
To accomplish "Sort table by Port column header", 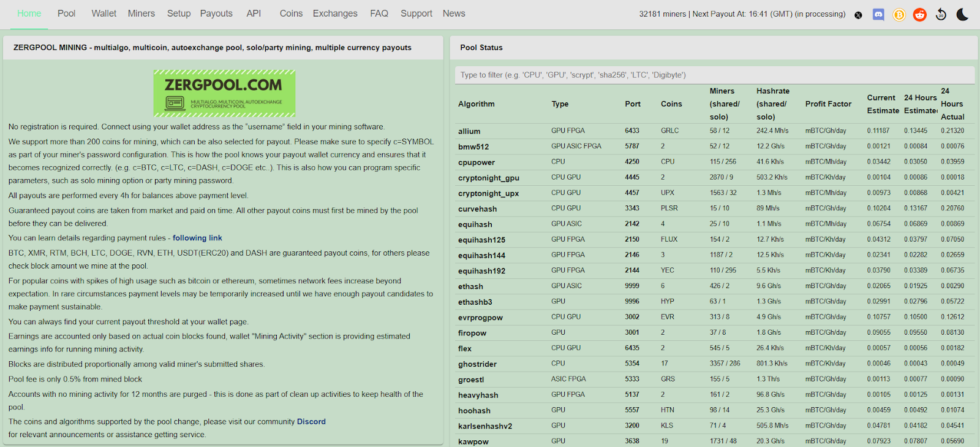I will pos(633,104).
